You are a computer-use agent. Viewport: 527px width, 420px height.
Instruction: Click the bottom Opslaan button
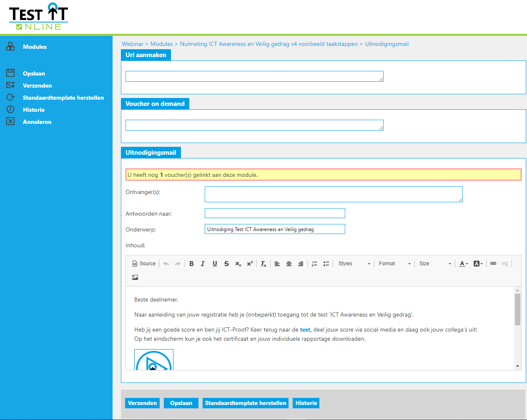click(181, 403)
